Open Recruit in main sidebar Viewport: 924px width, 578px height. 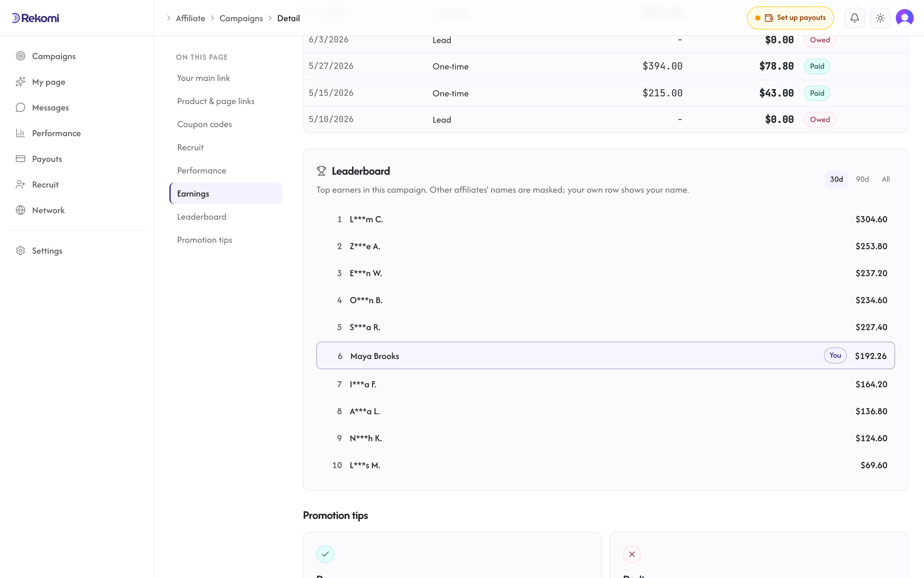tap(76, 185)
